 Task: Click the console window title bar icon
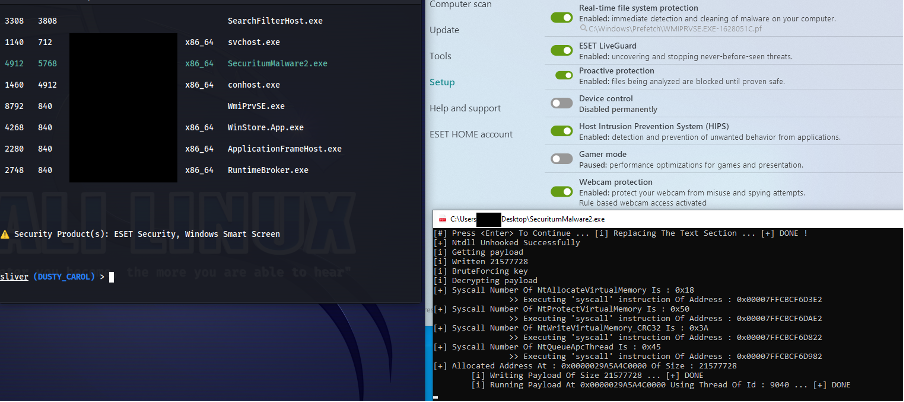pyautogui.click(x=442, y=219)
